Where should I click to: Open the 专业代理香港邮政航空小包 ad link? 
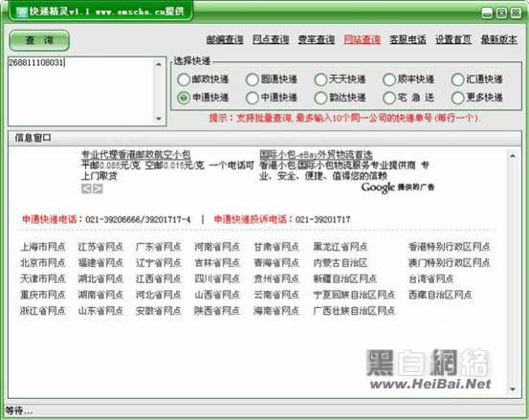(136, 155)
